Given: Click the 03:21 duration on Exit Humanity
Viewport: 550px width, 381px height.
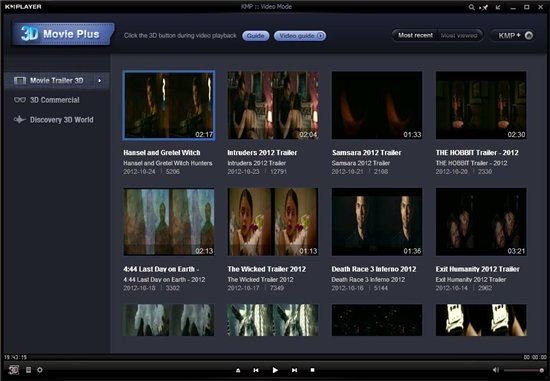Looking at the screenshot, I should [516, 251].
